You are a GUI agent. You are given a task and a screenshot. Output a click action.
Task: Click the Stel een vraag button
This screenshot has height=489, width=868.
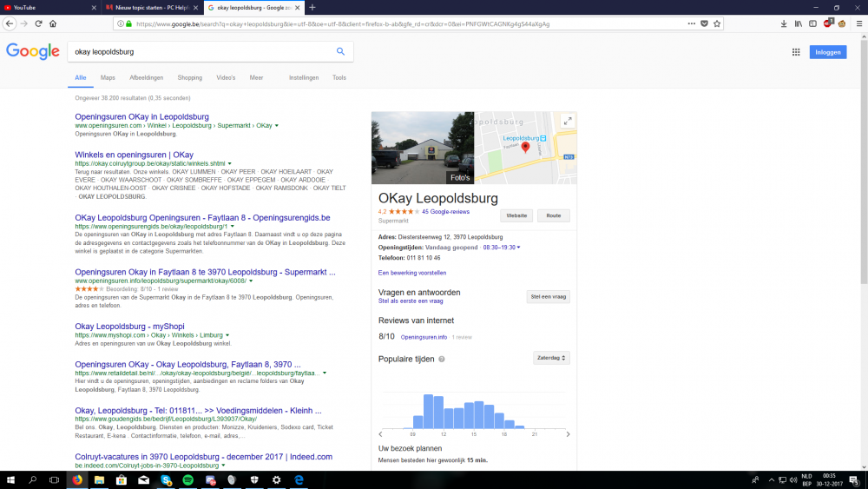548,297
